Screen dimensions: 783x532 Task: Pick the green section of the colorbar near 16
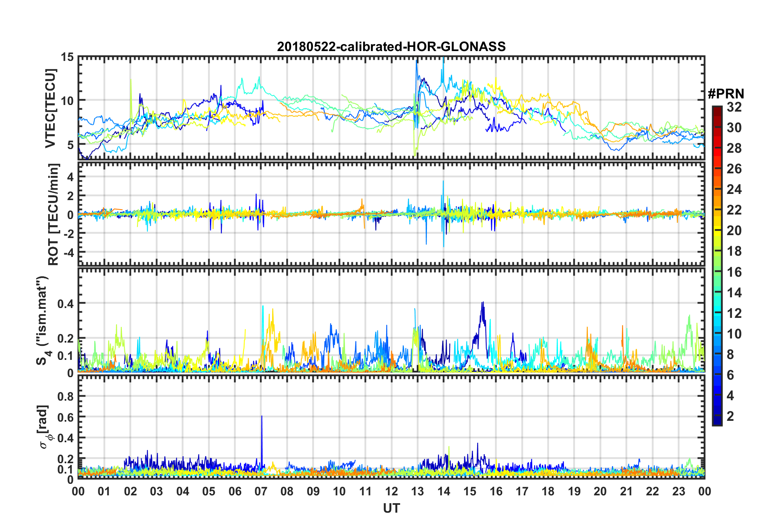717,272
